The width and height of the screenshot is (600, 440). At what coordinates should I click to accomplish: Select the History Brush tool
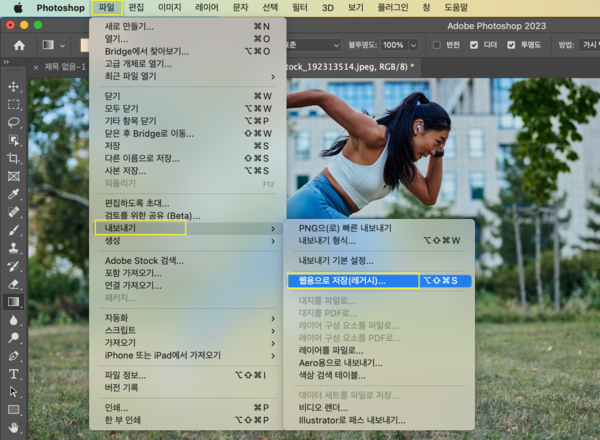[14, 266]
